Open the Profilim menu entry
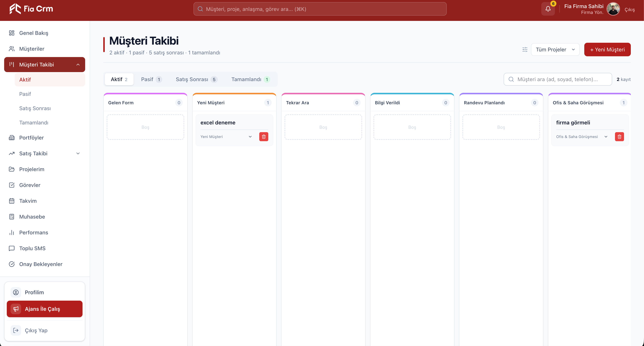This screenshot has height=346, width=644. [x=44, y=292]
